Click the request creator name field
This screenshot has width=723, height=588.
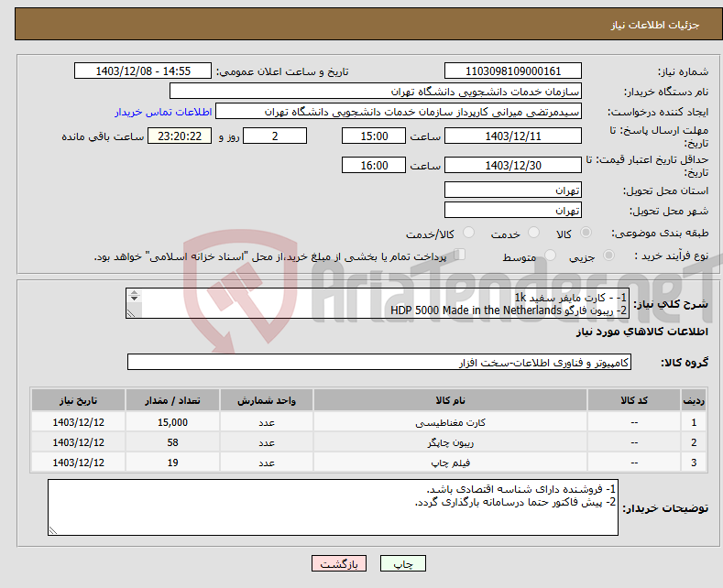[x=399, y=112]
